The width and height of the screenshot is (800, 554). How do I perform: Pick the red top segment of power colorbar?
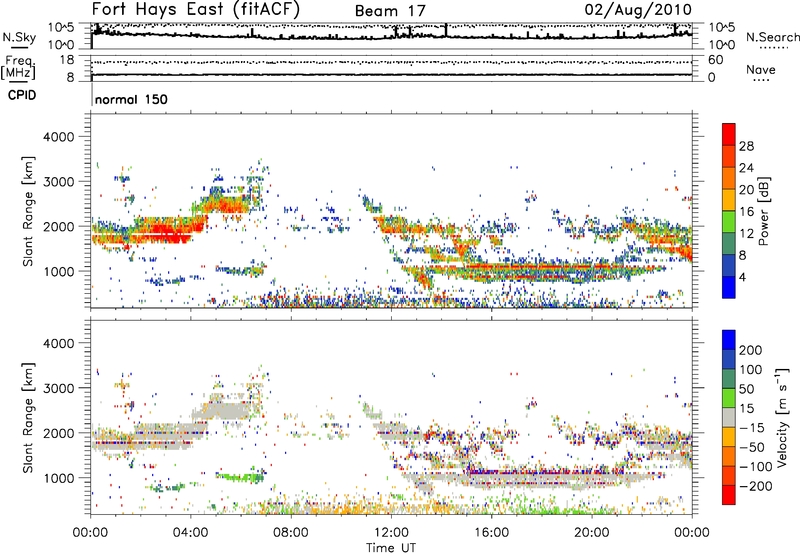(x=729, y=134)
